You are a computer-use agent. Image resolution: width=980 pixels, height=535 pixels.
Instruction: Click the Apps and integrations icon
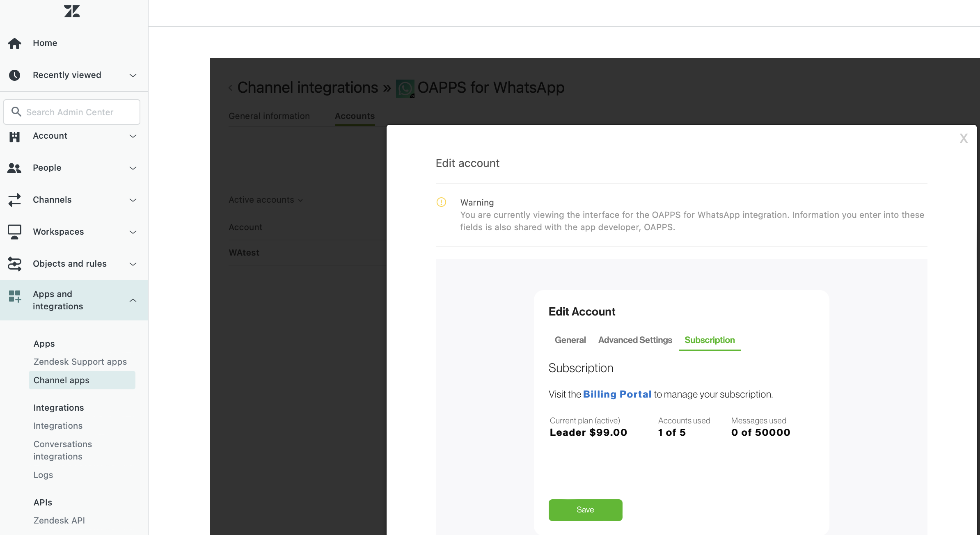pyautogui.click(x=14, y=297)
